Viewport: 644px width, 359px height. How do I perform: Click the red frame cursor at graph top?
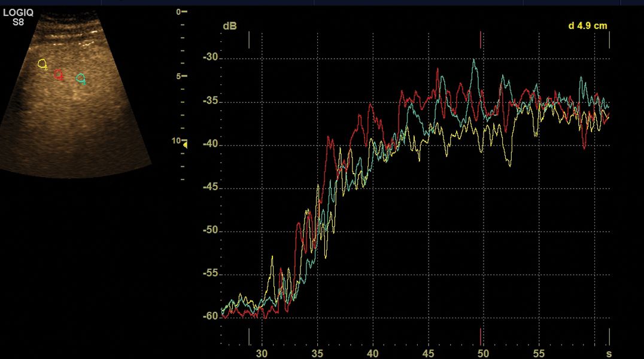481,40
